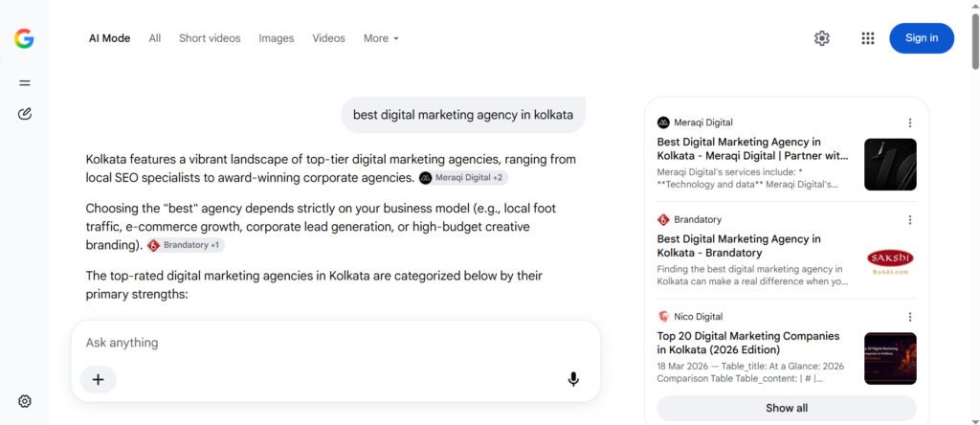
Task: Open the Google apps grid
Action: 867,38
